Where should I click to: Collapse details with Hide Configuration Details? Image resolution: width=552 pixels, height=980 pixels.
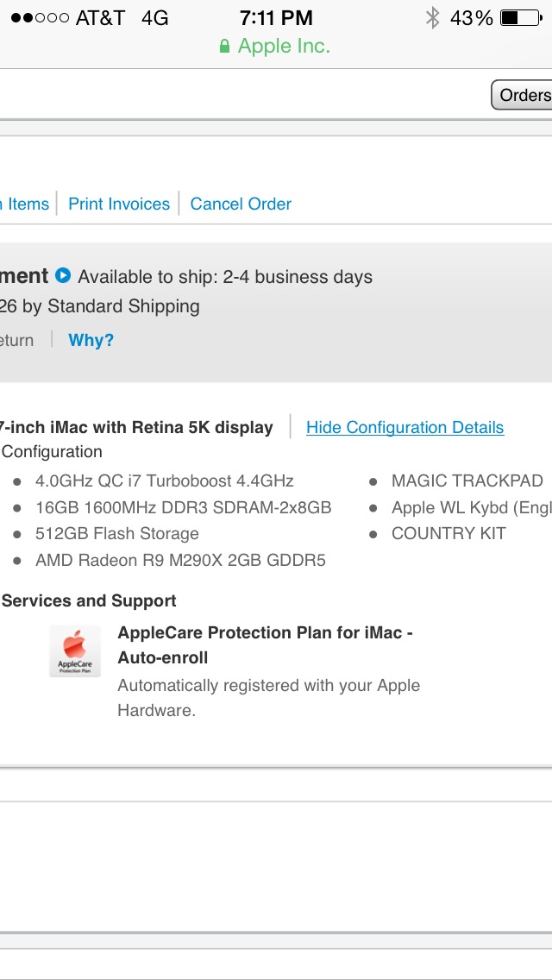pos(405,428)
